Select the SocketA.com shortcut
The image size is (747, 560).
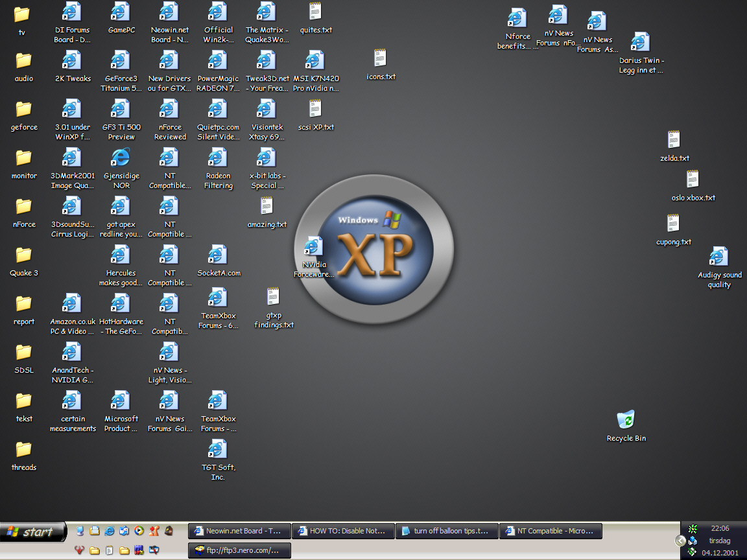point(218,261)
